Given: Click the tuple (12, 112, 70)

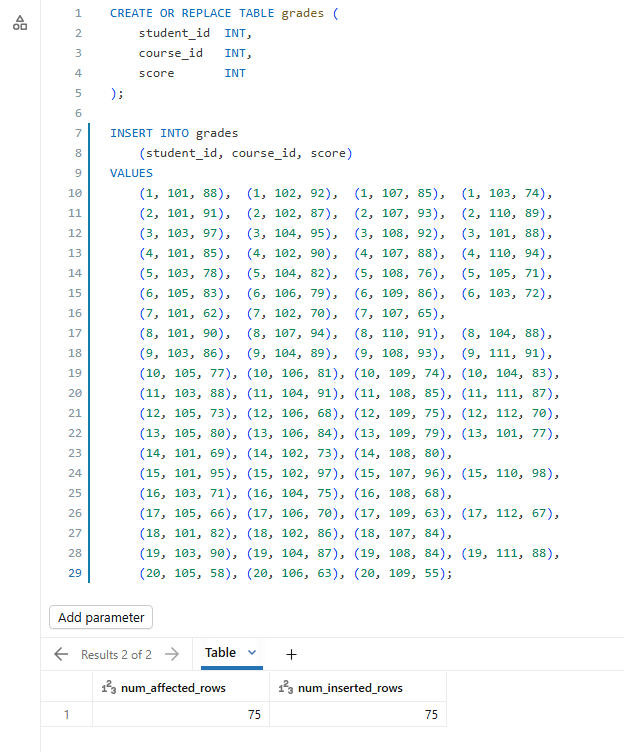Looking at the screenshot, I should click(x=507, y=413).
